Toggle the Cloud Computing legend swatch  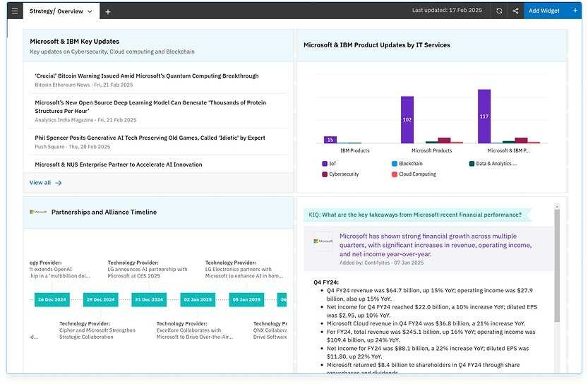pos(395,174)
